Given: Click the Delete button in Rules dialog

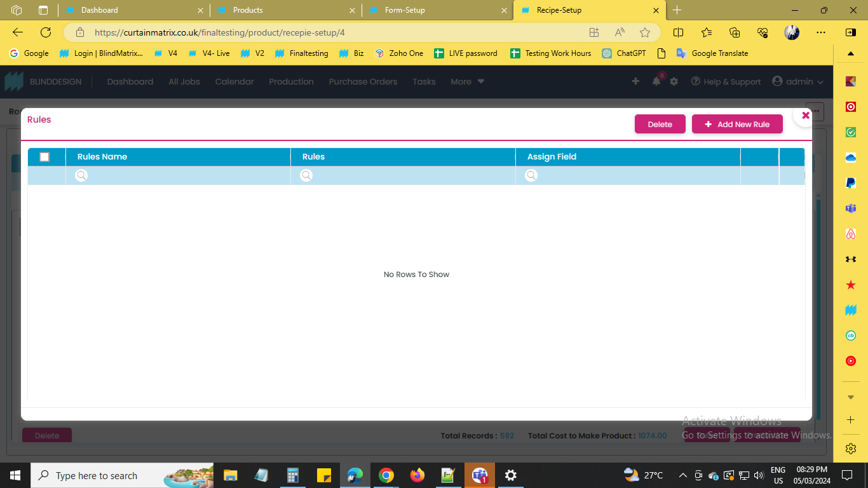Looking at the screenshot, I should click(660, 125).
